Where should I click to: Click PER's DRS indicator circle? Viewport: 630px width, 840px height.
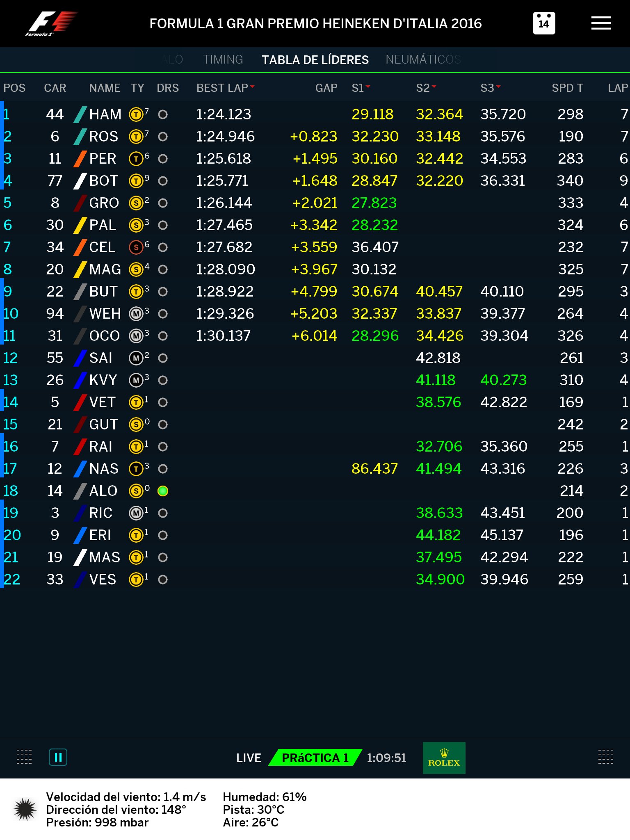(163, 159)
